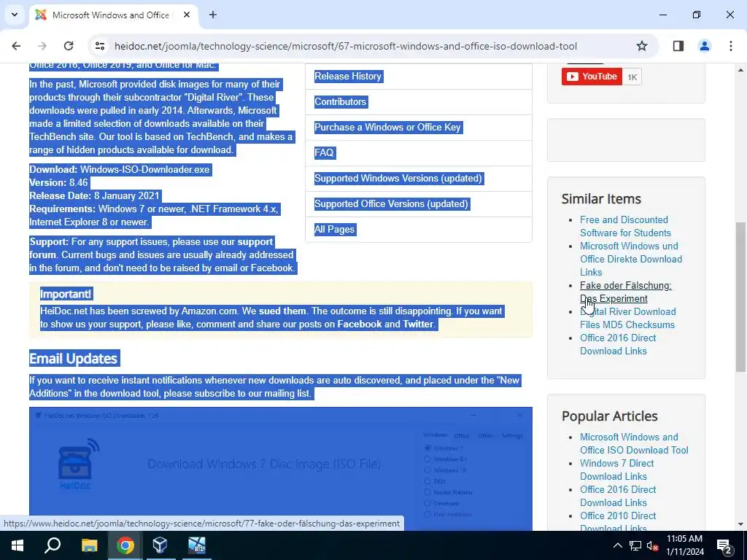
Task: Click the Similar Items heading
Action: [x=601, y=198]
